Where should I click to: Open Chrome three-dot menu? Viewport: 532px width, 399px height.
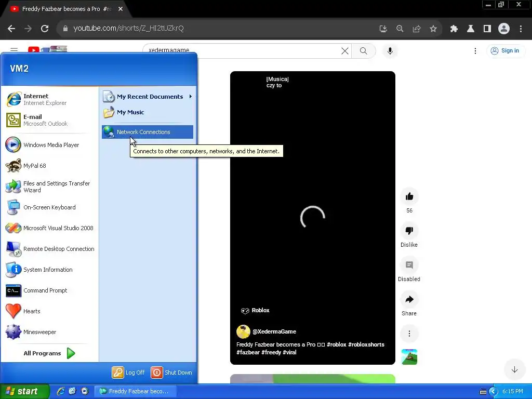(x=521, y=29)
